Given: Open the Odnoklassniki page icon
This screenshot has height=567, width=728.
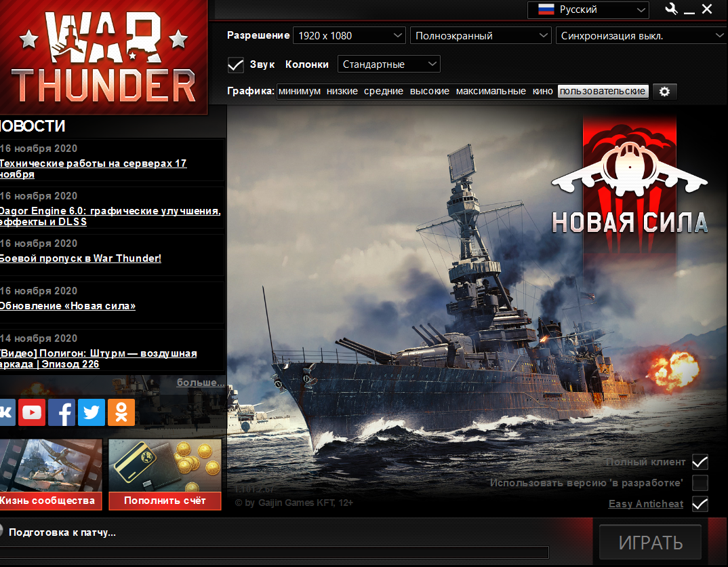Looking at the screenshot, I should [x=121, y=412].
